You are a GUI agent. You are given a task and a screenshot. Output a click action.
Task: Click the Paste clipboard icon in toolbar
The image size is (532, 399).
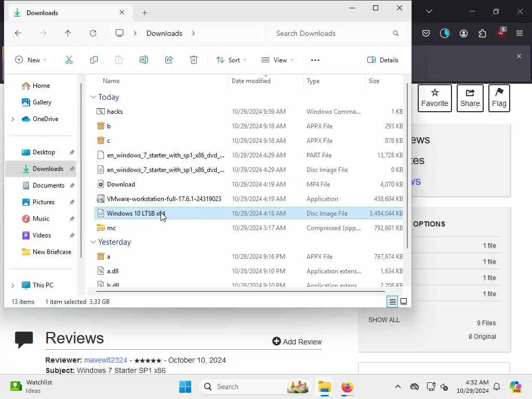(x=119, y=60)
